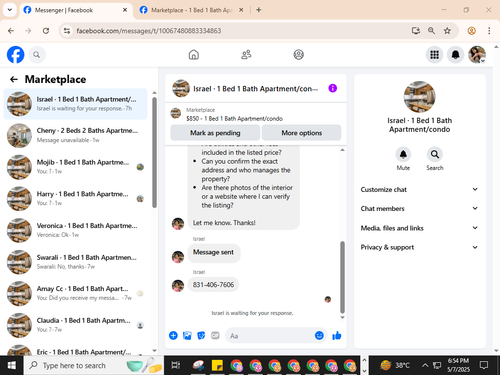Click More options button
500x375 pixels.
click(302, 133)
